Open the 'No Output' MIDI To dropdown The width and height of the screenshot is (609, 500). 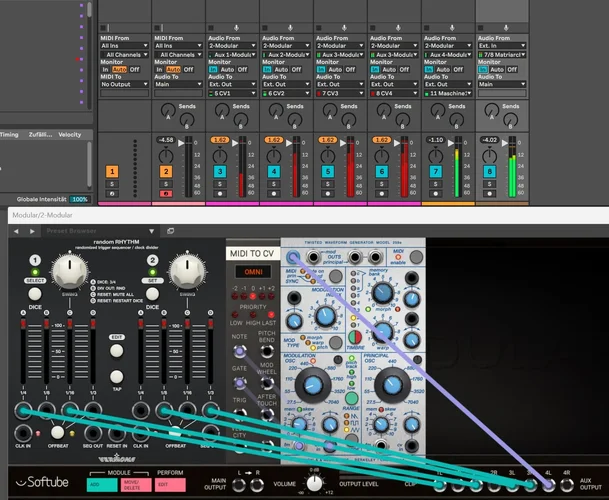[124, 84]
